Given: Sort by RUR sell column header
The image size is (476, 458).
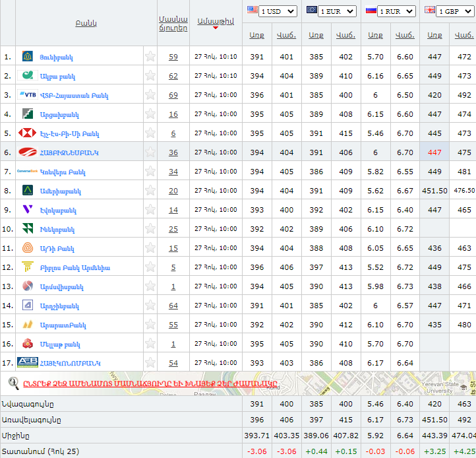Looking at the screenshot, I should coord(405,35).
